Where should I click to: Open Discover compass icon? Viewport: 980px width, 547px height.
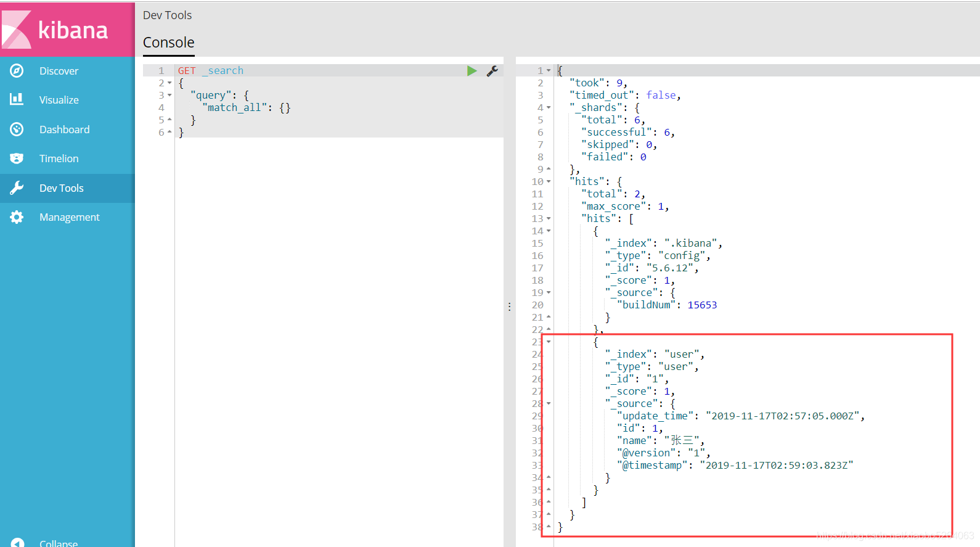coord(17,71)
